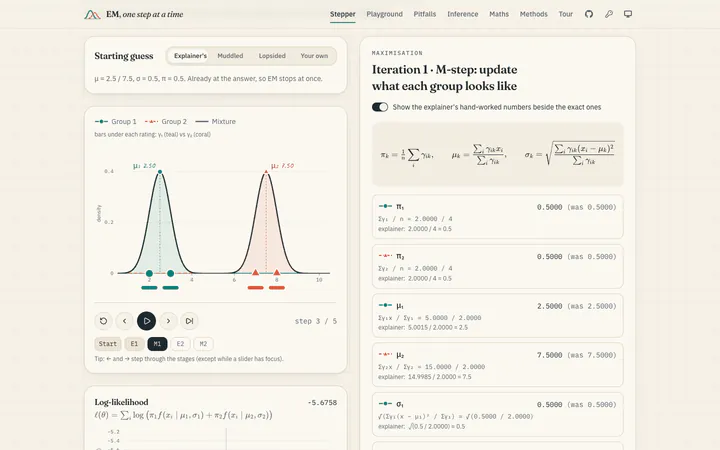The width and height of the screenshot is (720, 450).
Task: Click the teal Group 1 legend marker
Action: 101,122
